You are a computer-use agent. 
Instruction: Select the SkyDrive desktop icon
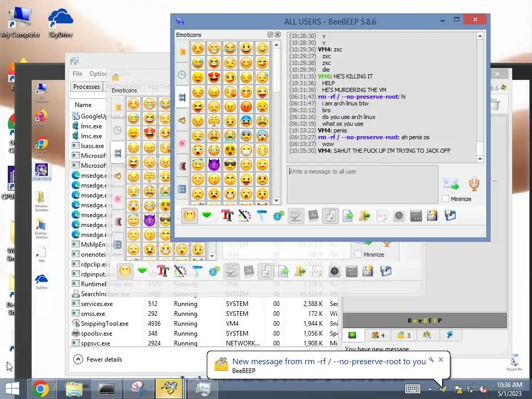pos(60,23)
